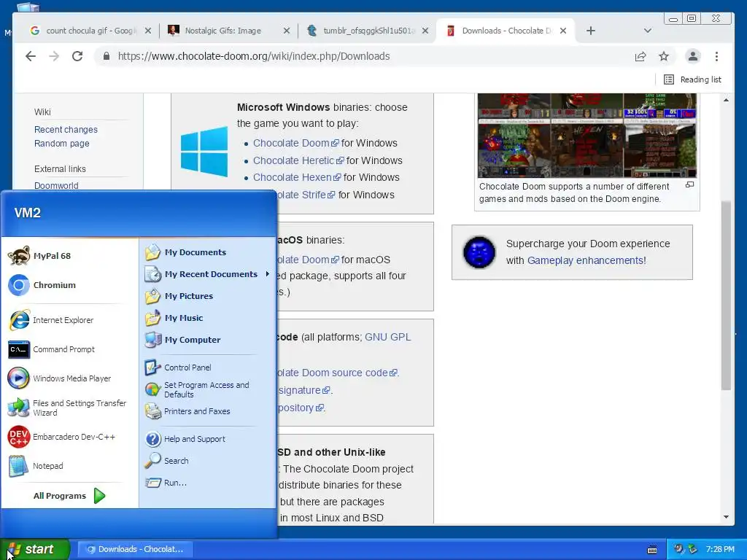The width and height of the screenshot is (747, 560).
Task: Follow the Gameplay enhancements! link
Action: (587, 260)
